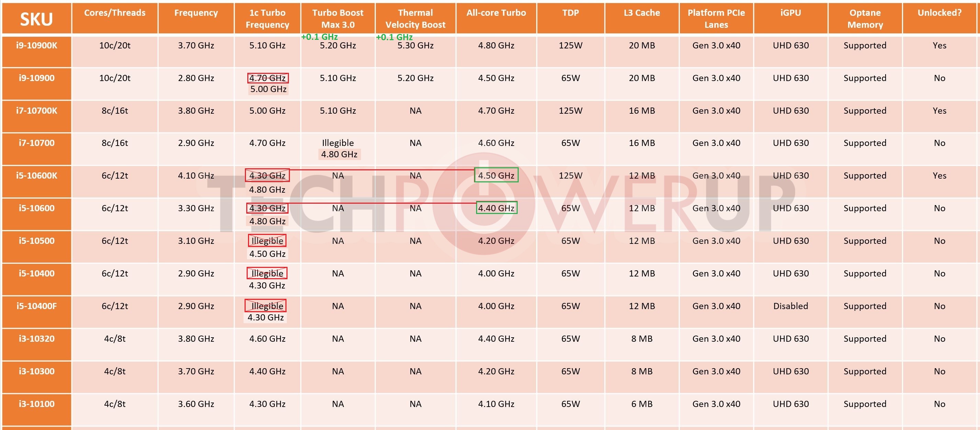The height and width of the screenshot is (430, 980).
Task: Select the L3 Cache column header
Action: coord(642,18)
